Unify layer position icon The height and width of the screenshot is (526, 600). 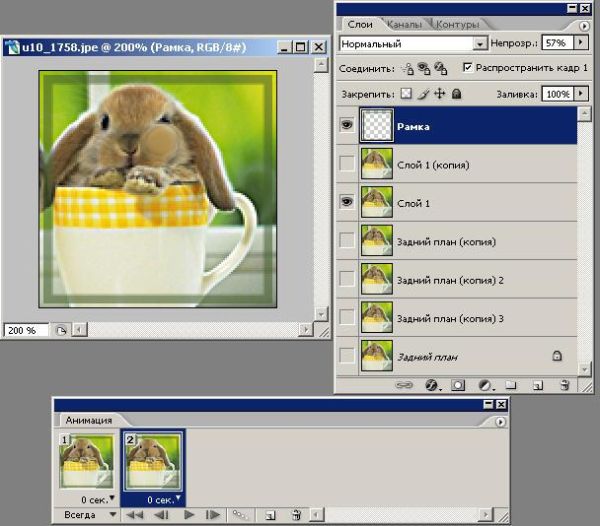(408, 68)
